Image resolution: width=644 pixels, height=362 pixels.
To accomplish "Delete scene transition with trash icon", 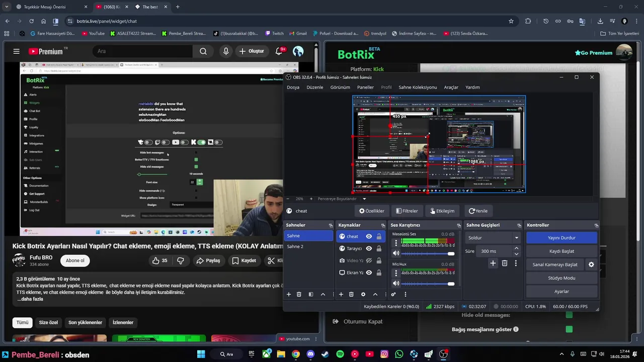I will pyautogui.click(x=505, y=263).
